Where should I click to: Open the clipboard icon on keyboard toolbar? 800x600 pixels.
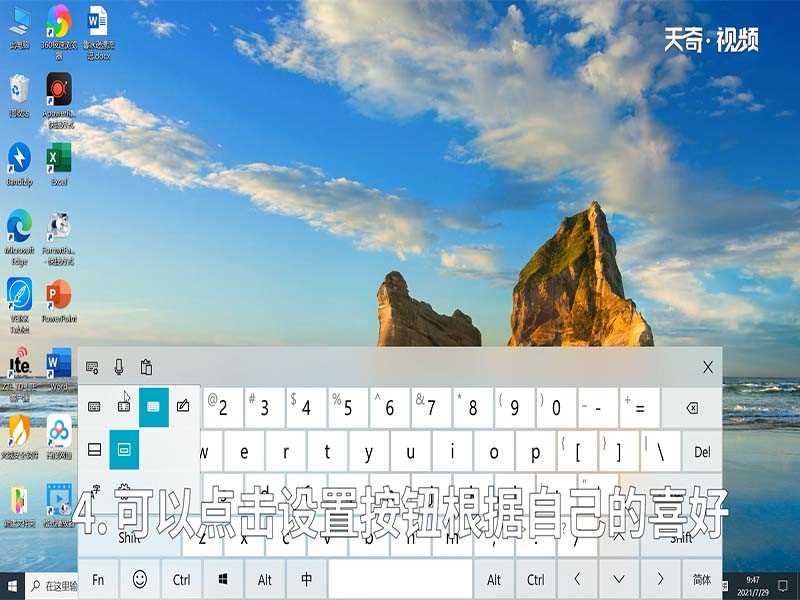pyautogui.click(x=146, y=367)
